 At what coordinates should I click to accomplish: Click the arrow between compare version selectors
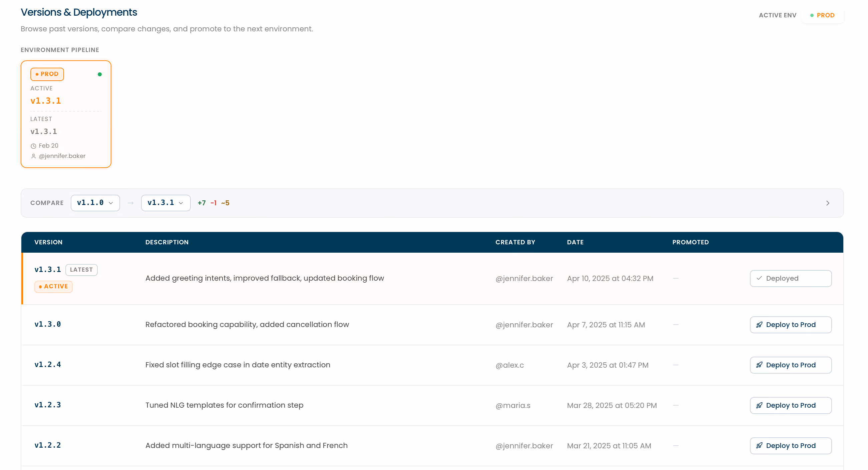(x=130, y=203)
